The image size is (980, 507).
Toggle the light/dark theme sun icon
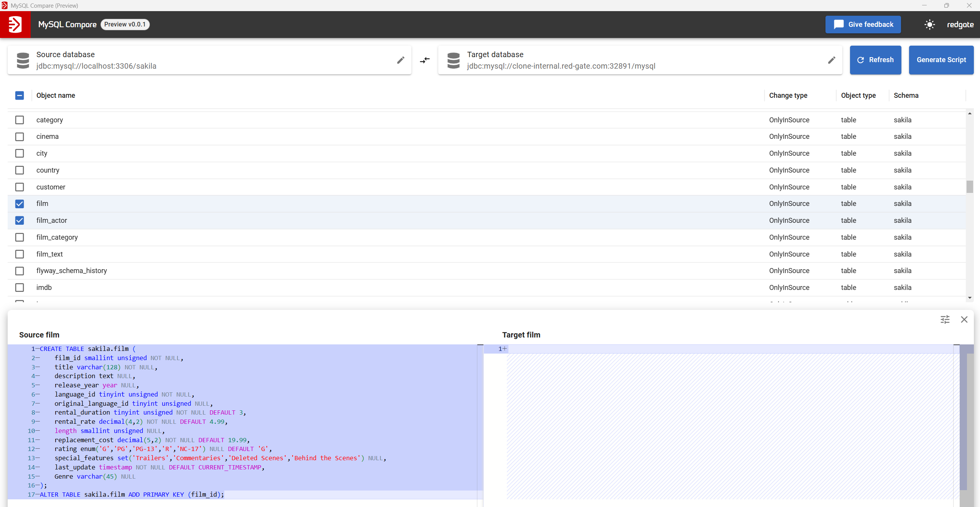coord(929,25)
